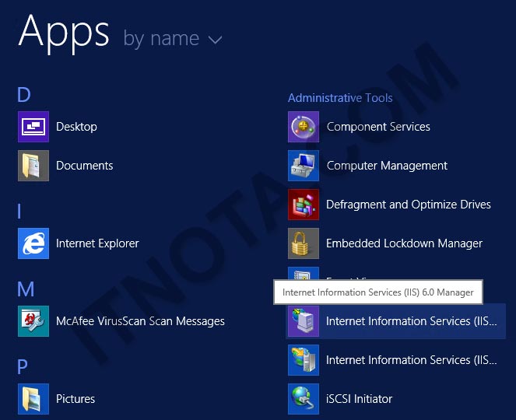Screen dimensions: 516x420
Task: Open the iSCSI Initiator globe icon
Action: 304,399
